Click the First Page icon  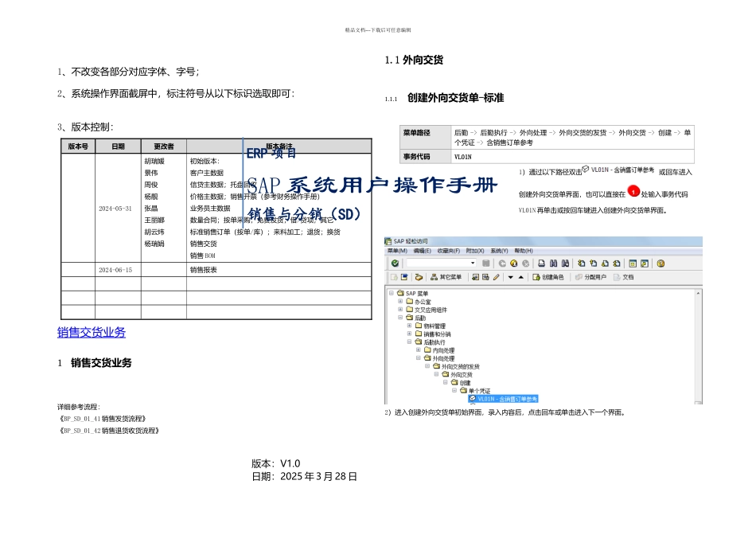click(582, 264)
